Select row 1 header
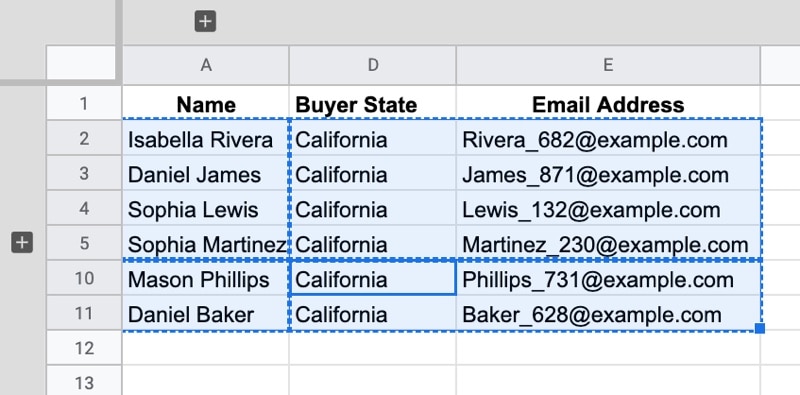 pos(84,104)
